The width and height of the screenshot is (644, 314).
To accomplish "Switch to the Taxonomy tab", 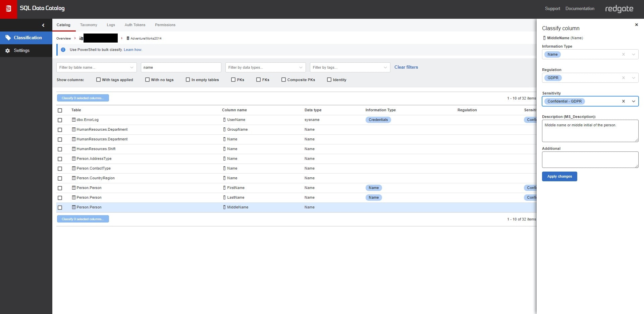I will point(89,25).
